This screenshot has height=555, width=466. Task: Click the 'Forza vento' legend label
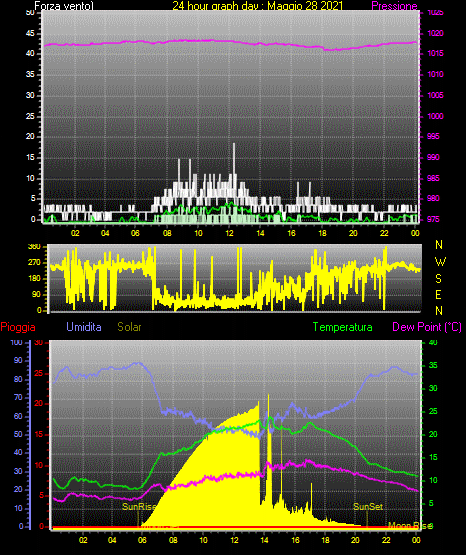[64, 6]
